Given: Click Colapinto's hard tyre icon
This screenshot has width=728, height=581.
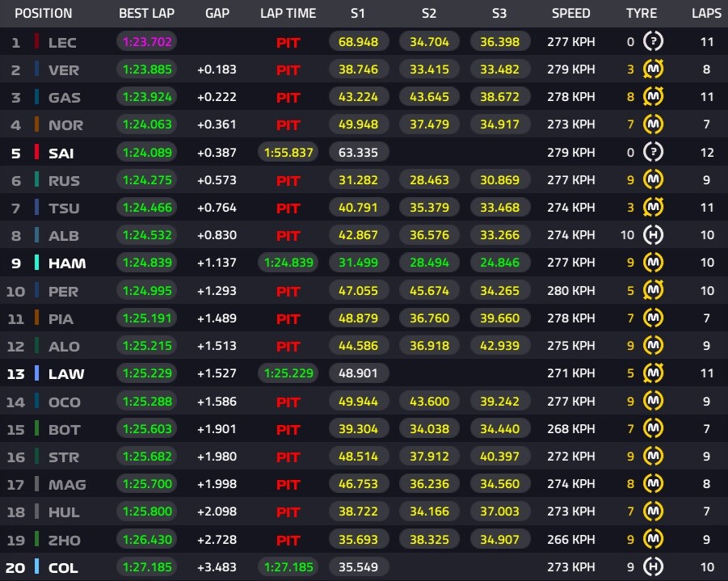Looking at the screenshot, I should [653, 567].
